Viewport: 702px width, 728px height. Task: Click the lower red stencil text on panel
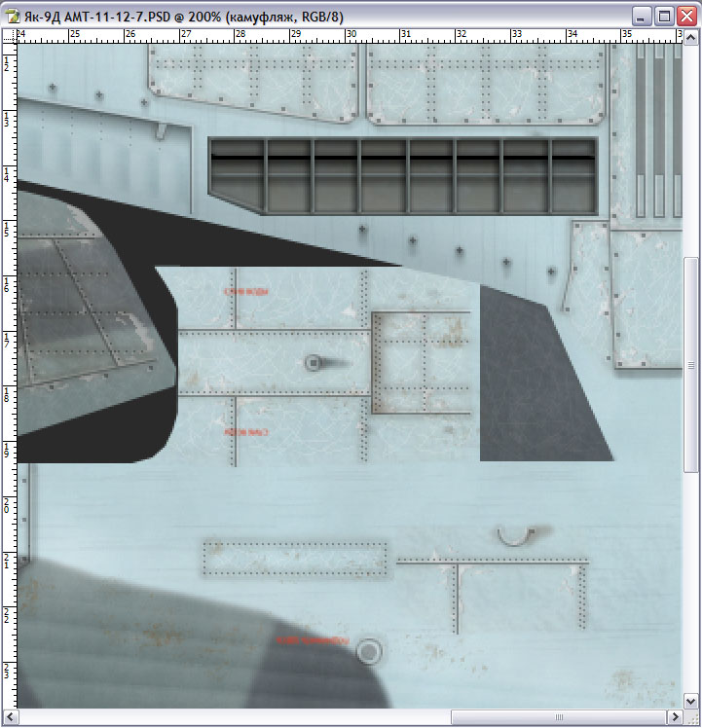point(246,432)
